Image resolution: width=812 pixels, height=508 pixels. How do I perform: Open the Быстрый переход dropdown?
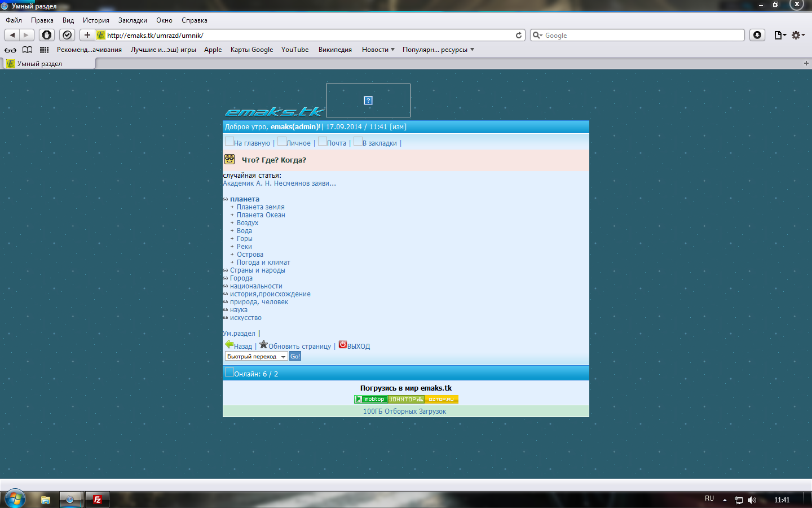(x=257, y=356)
